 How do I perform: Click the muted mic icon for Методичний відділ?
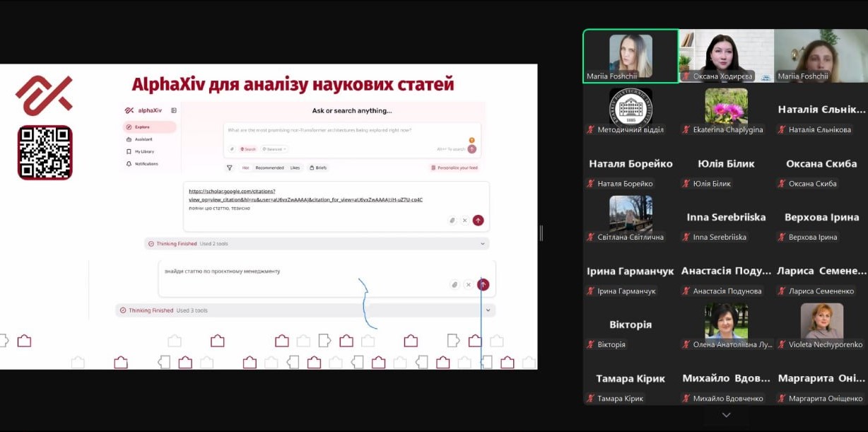point(590,130)
